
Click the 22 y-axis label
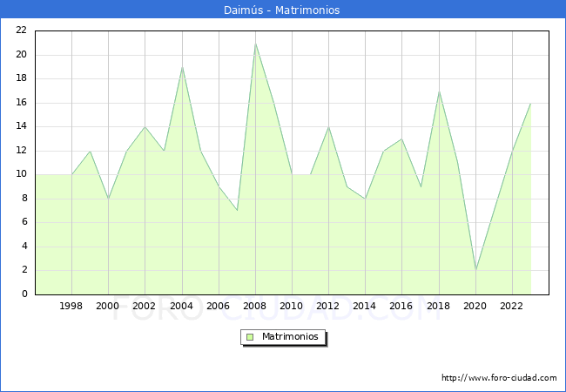[22, 30]
